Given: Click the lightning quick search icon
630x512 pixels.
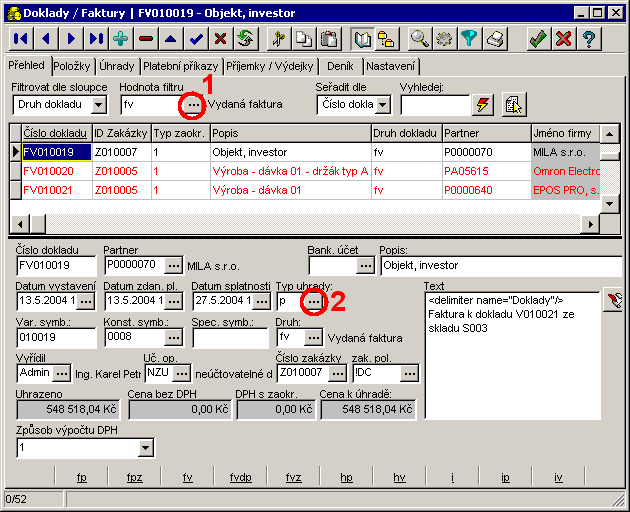Looking at the screenshot, I should (x=484, y=104).
